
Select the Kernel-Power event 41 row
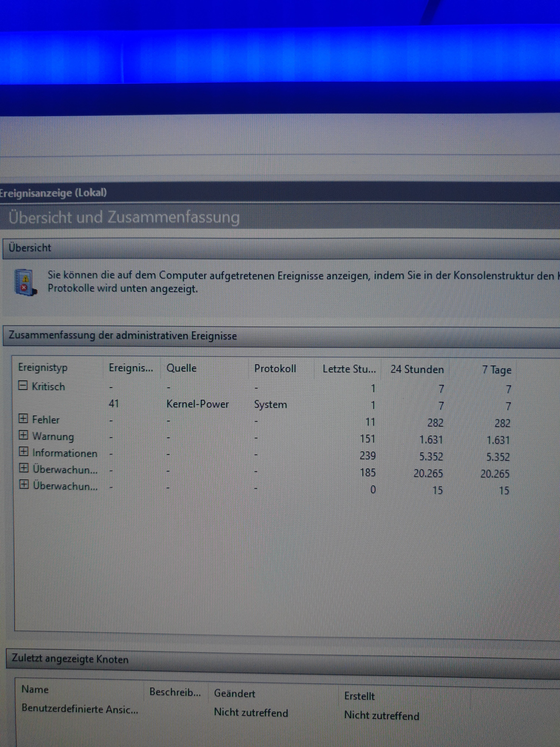pyautogui.click(x=197, y=404)
